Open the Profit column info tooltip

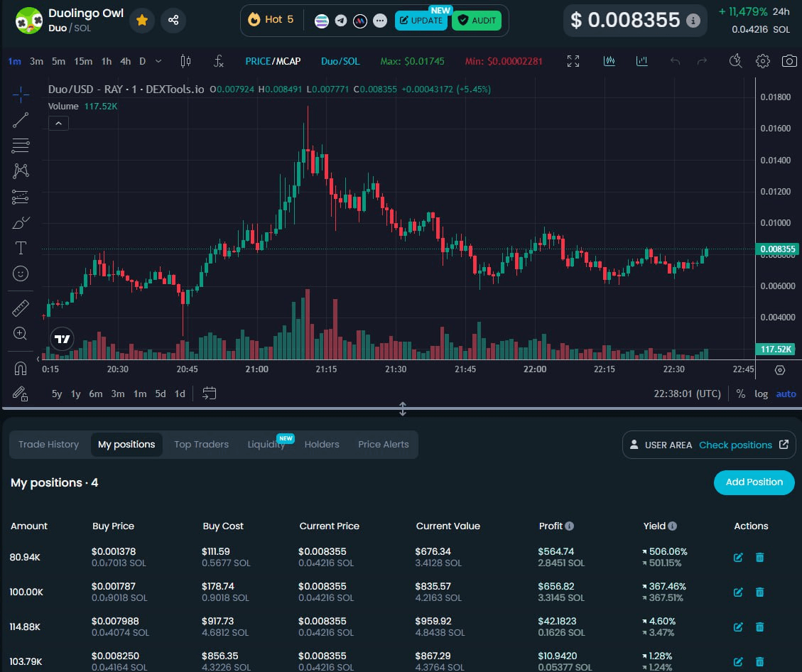click(569, 526)
